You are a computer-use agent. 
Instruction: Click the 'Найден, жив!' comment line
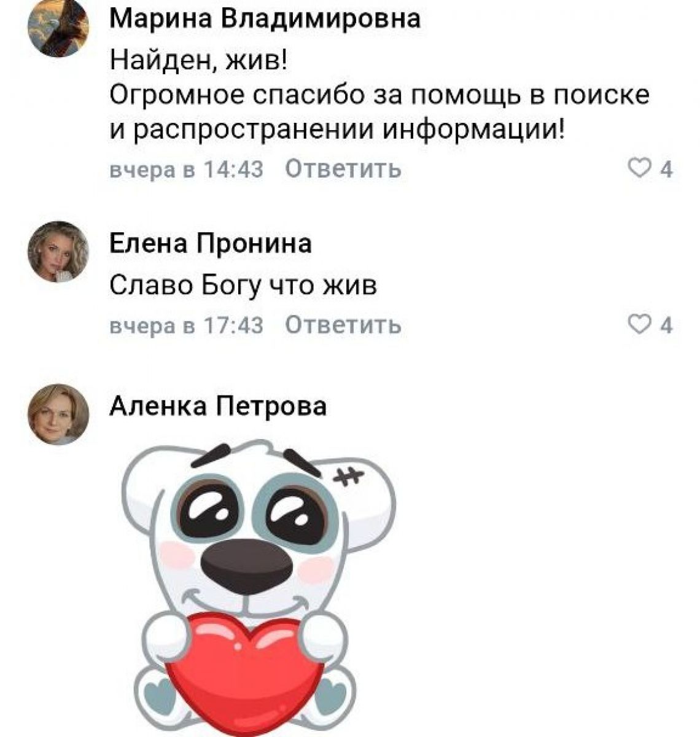tap(198, 61)
